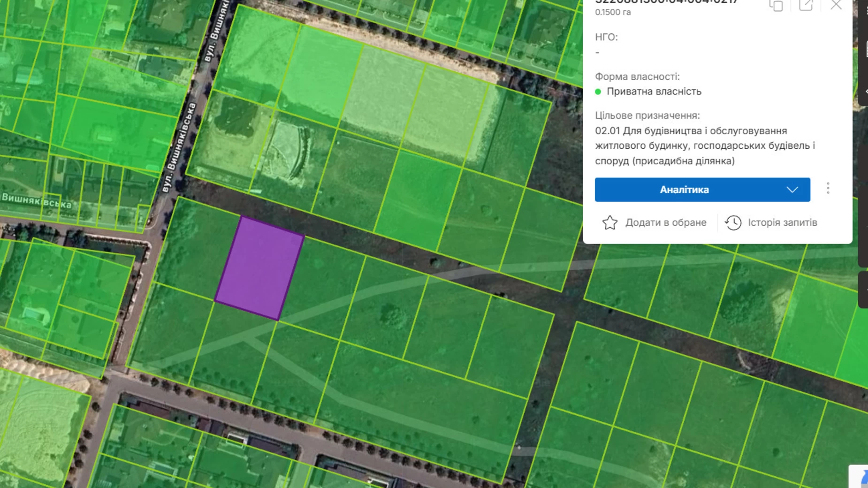Select the purple highlighted land parcel
The width and height of the screenshot is (868, 488).
click(x=259, y=267)
